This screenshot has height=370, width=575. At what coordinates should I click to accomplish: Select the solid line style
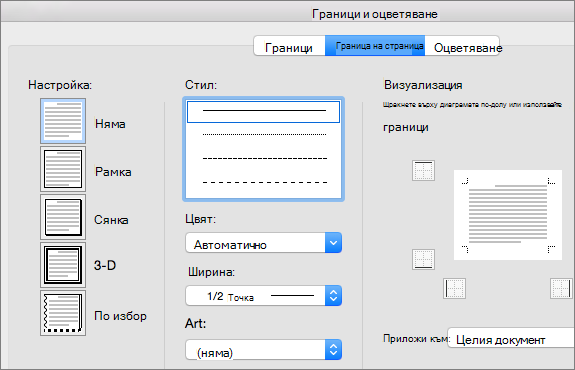click(264, 111)
